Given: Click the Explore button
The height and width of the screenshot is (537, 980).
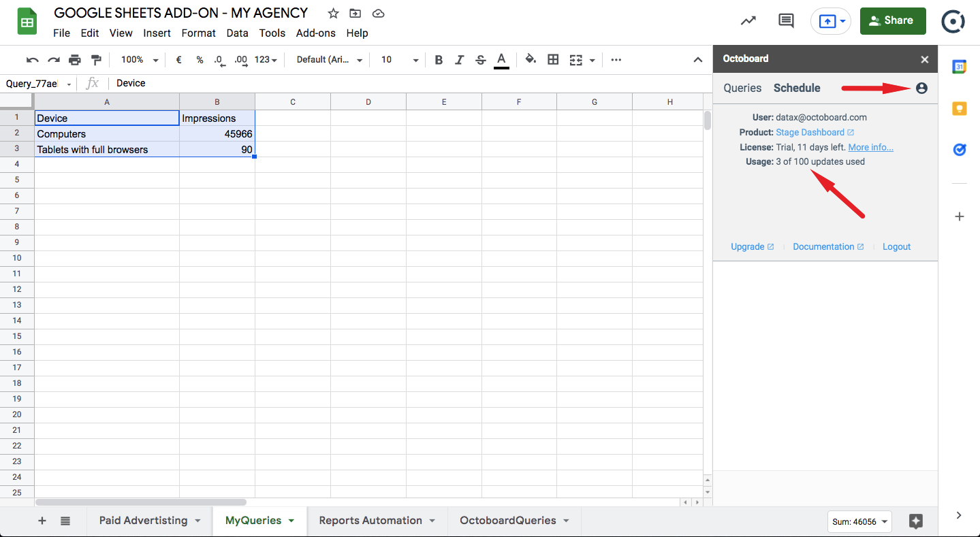Looking at the screenshot, I should coord(916,521).
